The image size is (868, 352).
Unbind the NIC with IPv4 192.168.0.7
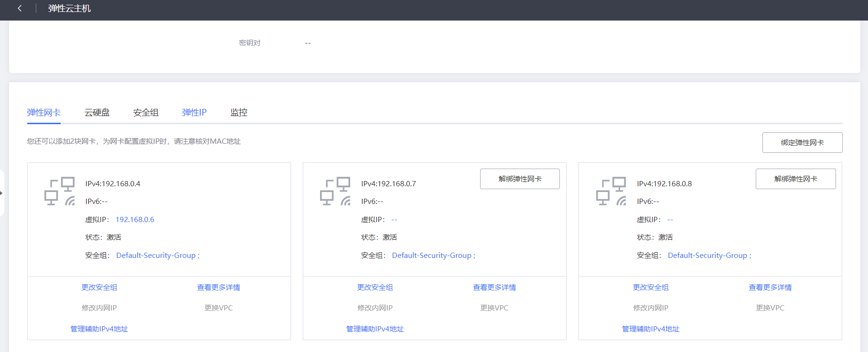click(520, 179)
